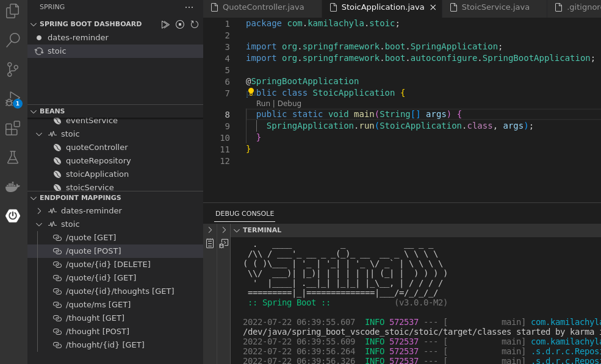The height and width of the screenshot is (364, 601).
Task: Collapse the stoic endpoint mappings tree
Action: click(x=39, y=224)
